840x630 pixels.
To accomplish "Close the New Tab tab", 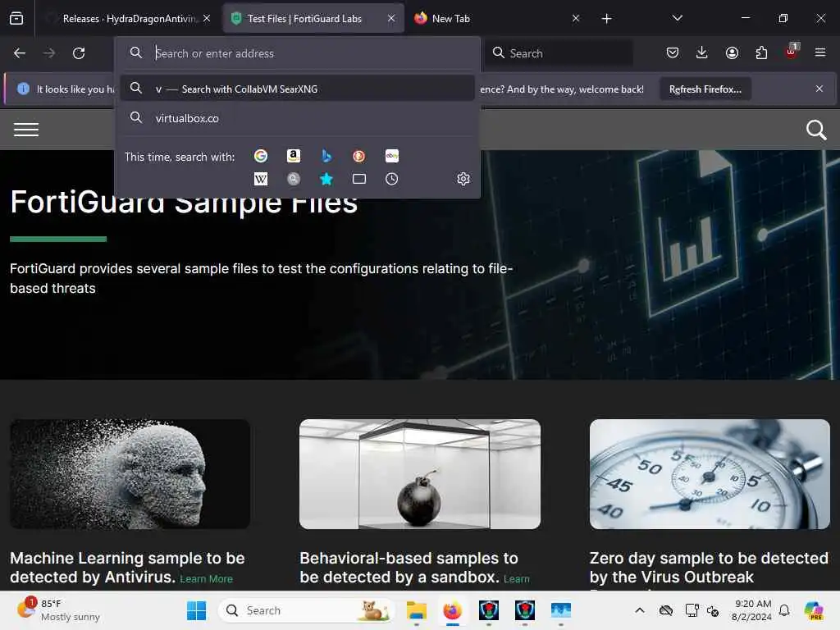I will 576,18.
